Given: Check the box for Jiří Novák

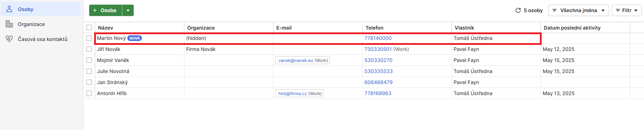Looking at the screenshot, I should click(89, 49).
